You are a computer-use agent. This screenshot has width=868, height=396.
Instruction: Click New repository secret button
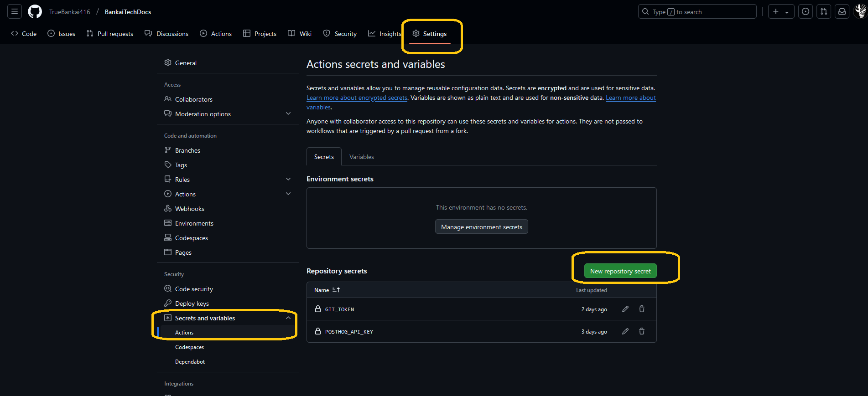620,271
